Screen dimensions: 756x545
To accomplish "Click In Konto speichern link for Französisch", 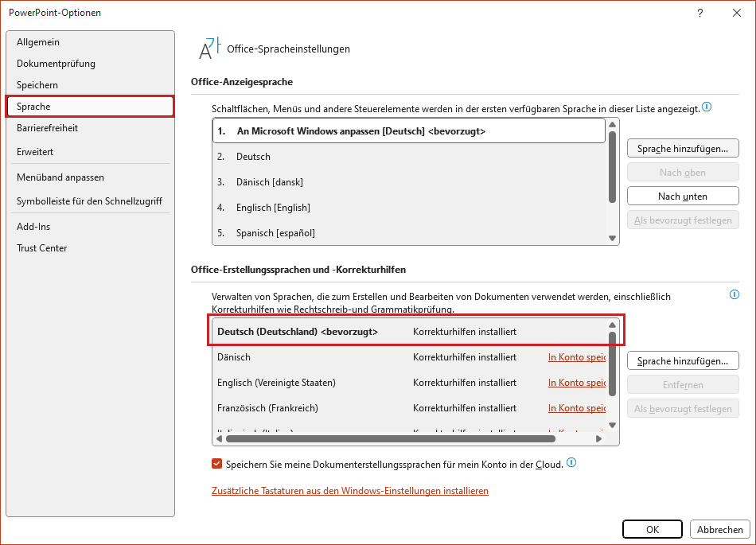I will coord(577,408).
